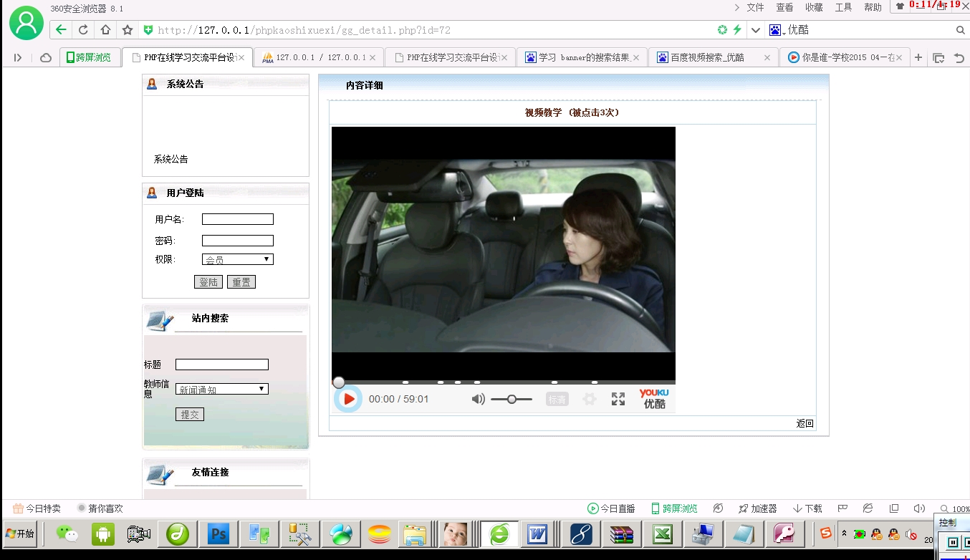
Task: Open 今日直播 in the status bar
Action: click(611, 508)
